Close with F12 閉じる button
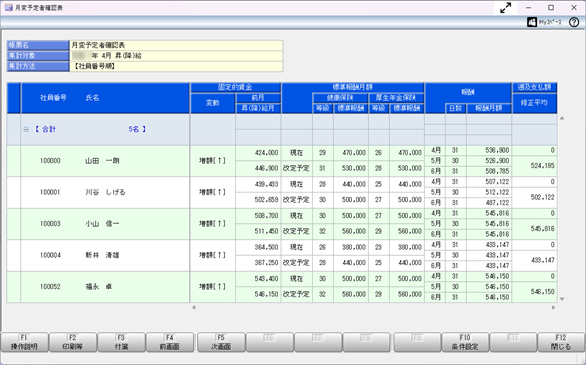Viewport: 586px width, 365px height. 561,342
